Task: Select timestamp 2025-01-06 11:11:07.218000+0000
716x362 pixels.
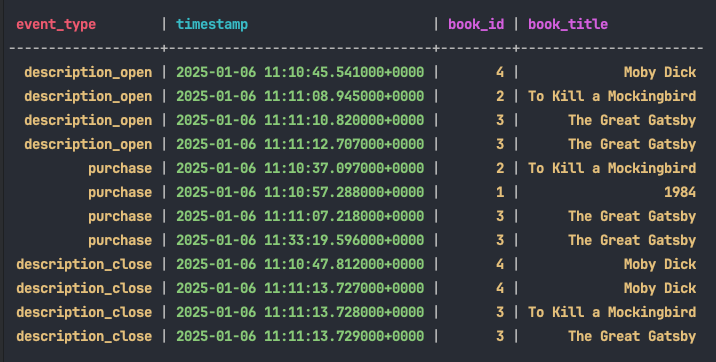Action: [x=300, y=216]
